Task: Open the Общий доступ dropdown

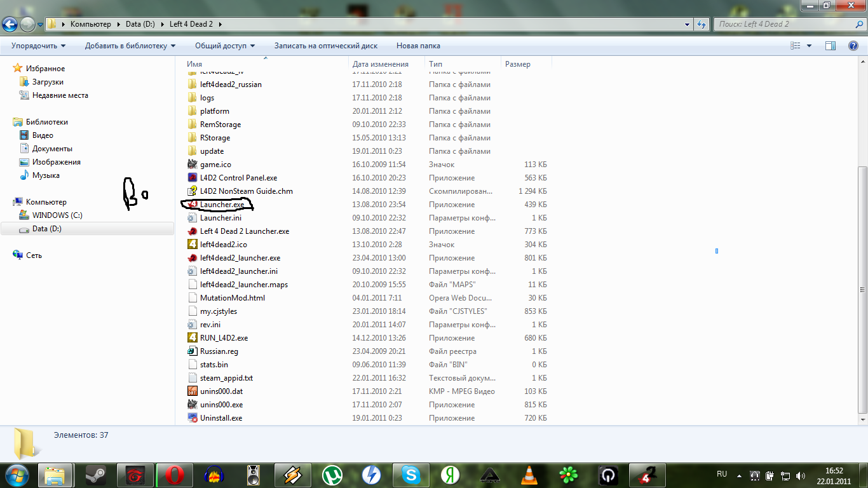Action: click(225, 46)
